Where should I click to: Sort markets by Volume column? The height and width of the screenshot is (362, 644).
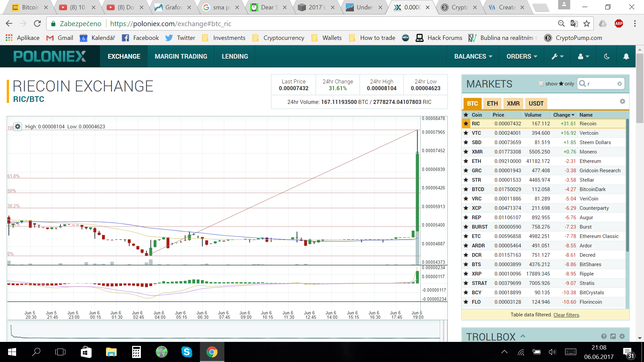533,115
